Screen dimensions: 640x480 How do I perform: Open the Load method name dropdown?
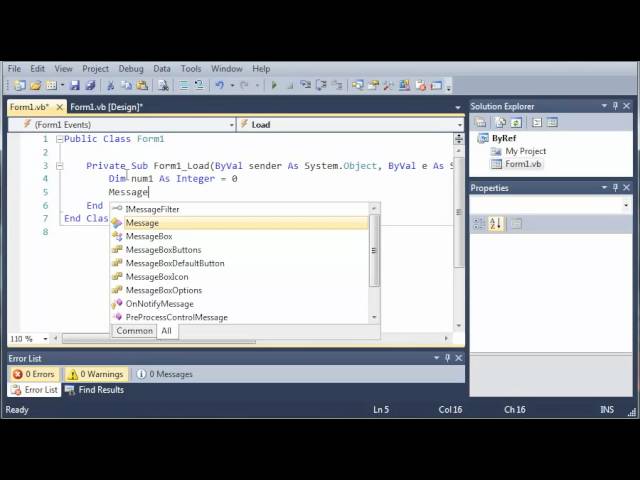click(460, 125)
